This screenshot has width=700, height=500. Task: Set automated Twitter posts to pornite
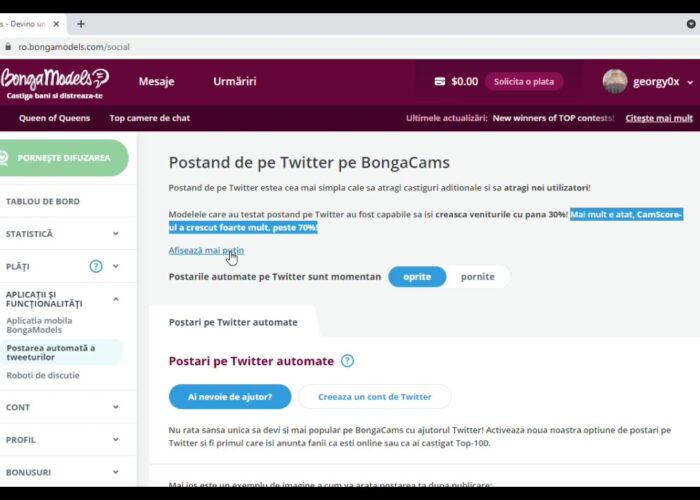[x=478, y=276]
